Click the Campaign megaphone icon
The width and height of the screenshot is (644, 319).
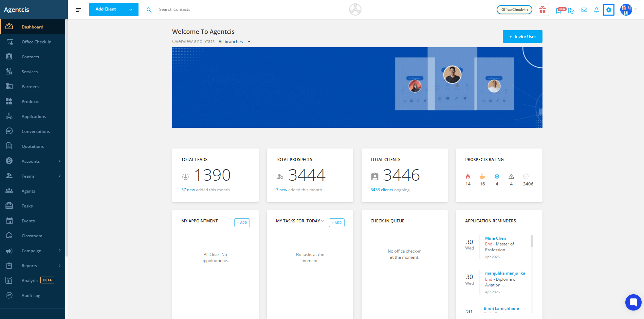9,251
